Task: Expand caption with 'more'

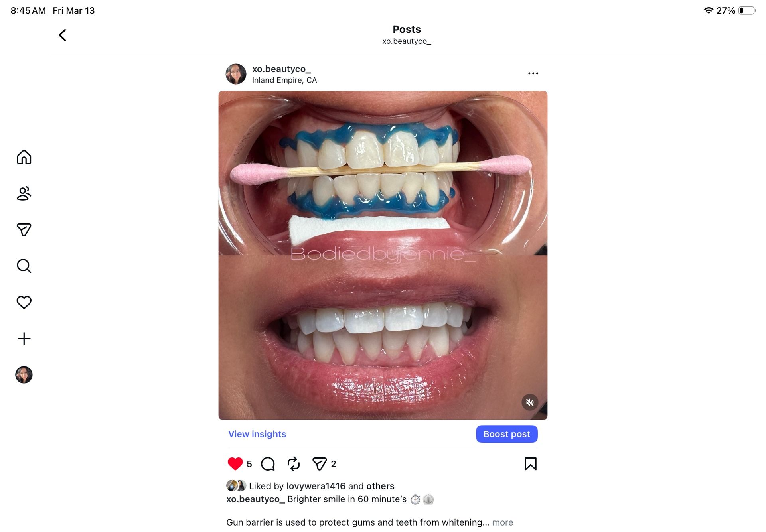Action: click(503, 522)
